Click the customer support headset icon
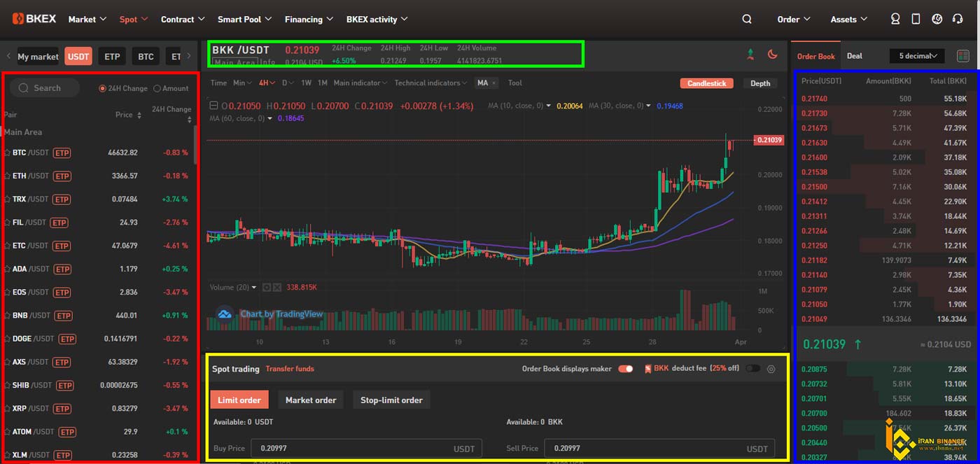The width and height of the screenshot is (980, 464). tap(958, 20)
